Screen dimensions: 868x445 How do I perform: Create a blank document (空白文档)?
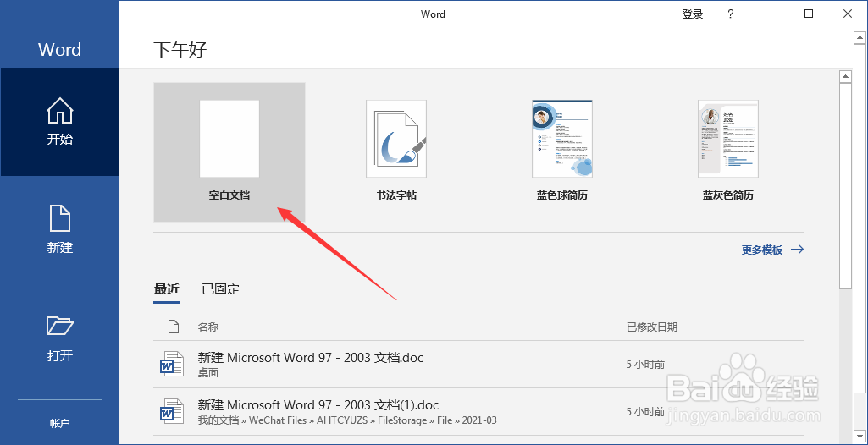tap(229, 152)
